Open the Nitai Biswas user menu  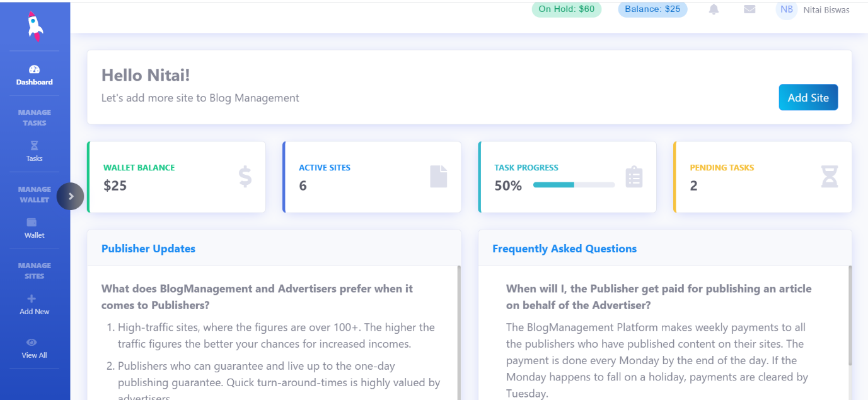826,9
